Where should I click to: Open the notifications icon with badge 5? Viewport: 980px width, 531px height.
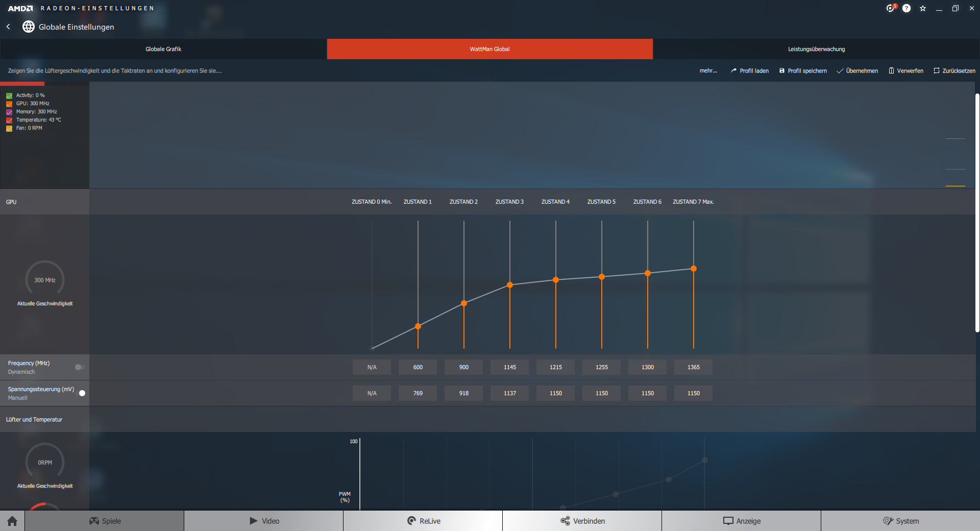pos(891,8)
